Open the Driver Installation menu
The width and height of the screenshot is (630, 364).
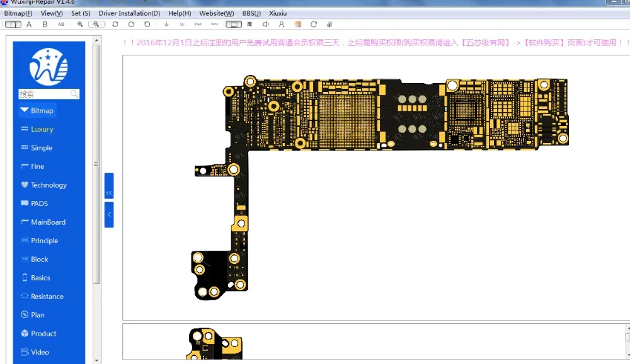pos(129,13)
